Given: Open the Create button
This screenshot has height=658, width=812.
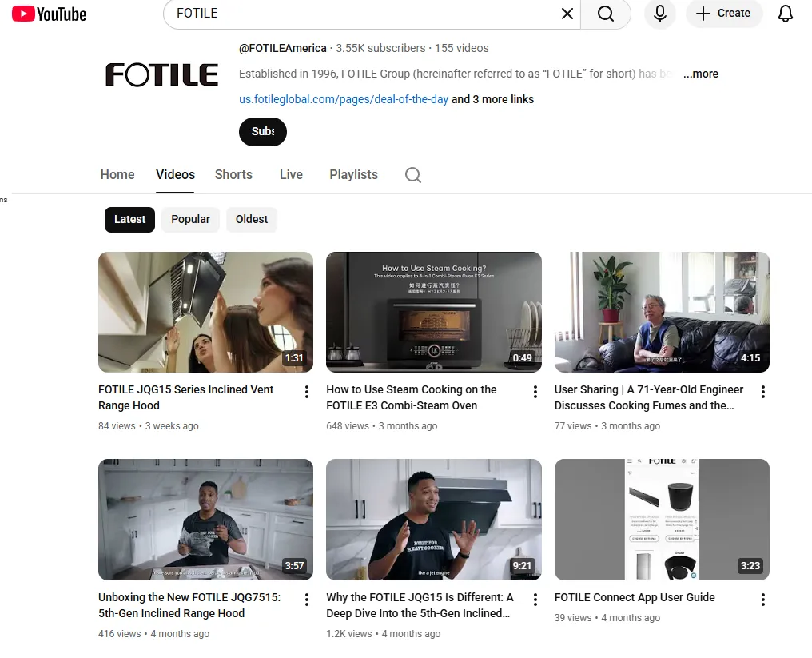Looking at the screenshot, I should 723,14.
